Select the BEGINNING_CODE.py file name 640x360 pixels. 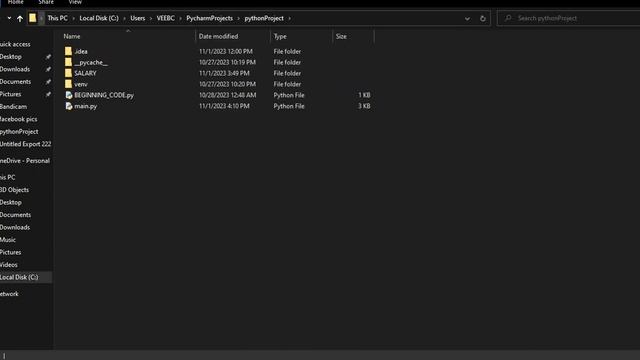click(104, 95)
